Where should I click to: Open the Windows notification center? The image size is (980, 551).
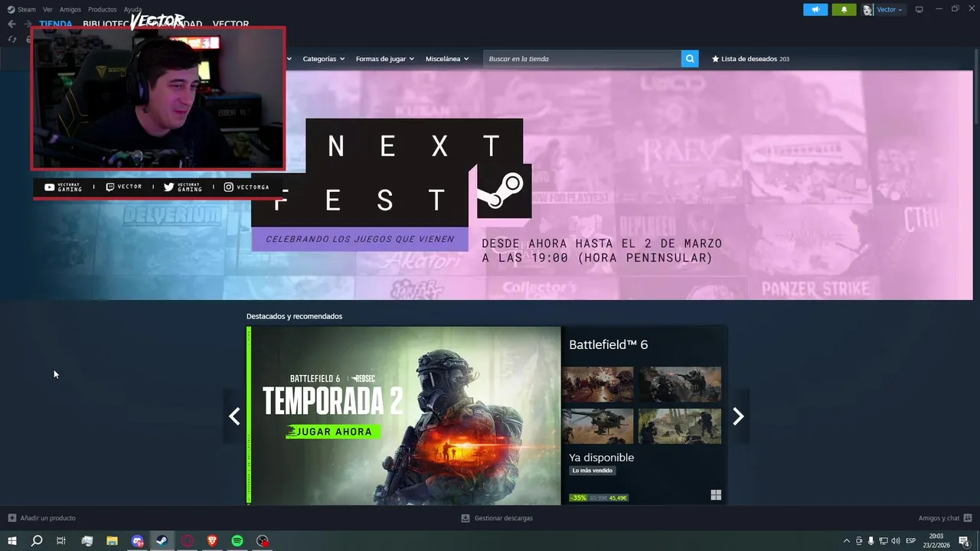[x=965, y=541]
